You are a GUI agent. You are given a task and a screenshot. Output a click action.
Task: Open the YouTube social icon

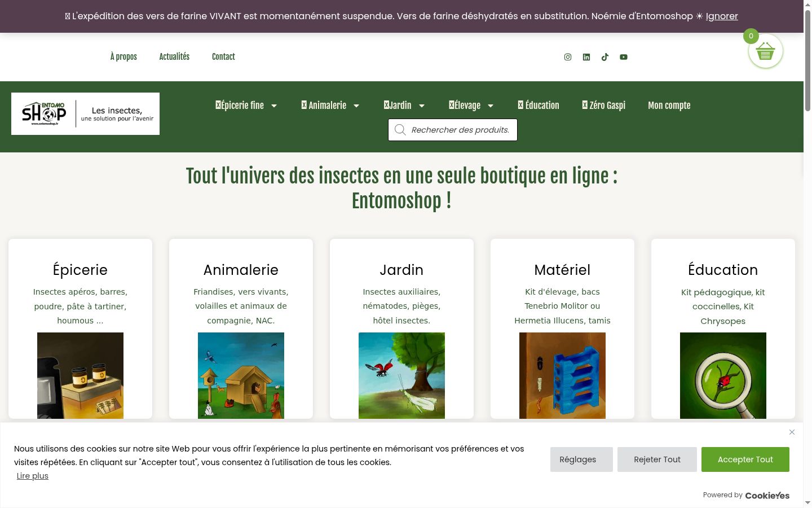(x=624, y=57)
